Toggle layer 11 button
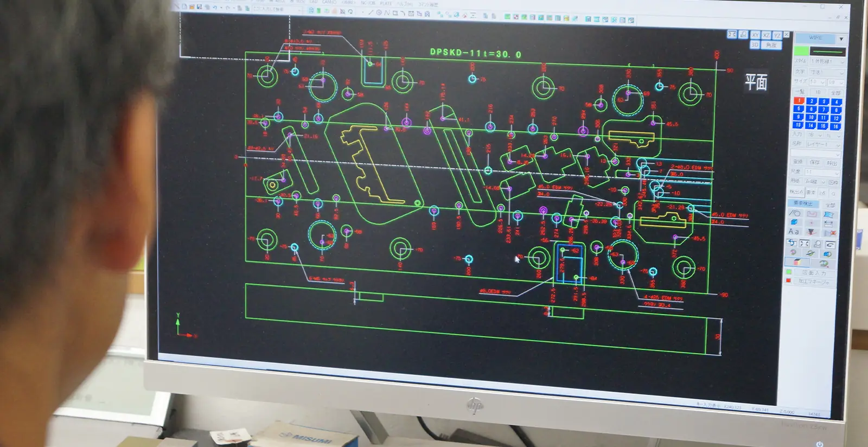The image size is (868, 447). coord(824,118)
